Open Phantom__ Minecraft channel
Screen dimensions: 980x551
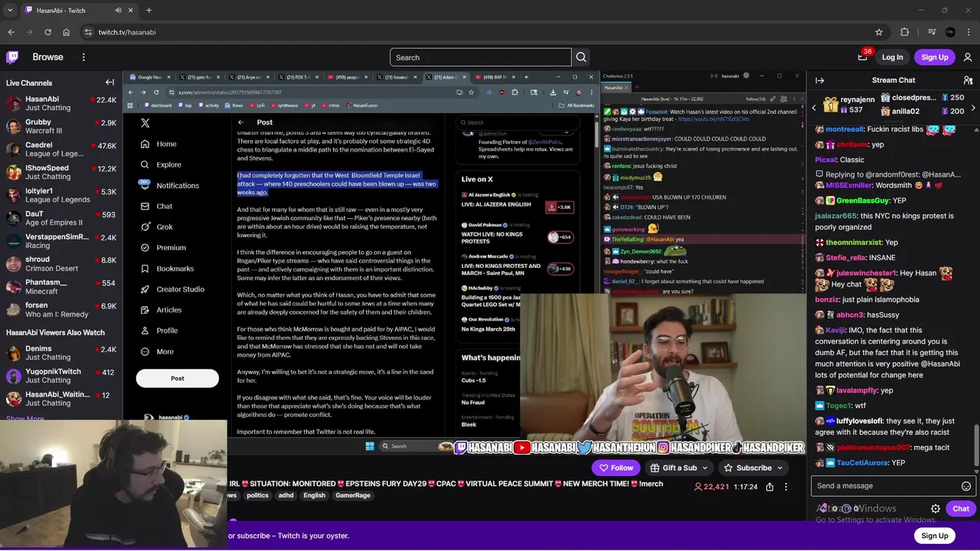[61, 287]
